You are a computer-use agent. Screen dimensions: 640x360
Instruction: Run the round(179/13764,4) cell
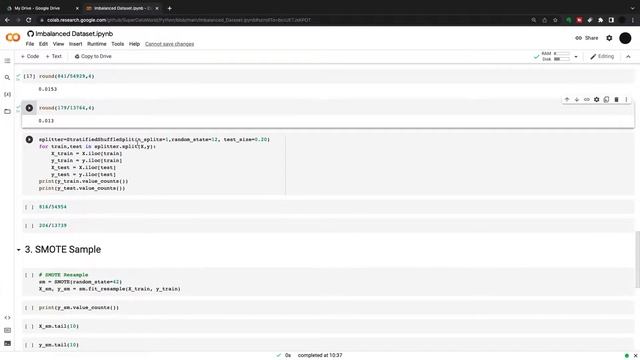pos(29,108)
